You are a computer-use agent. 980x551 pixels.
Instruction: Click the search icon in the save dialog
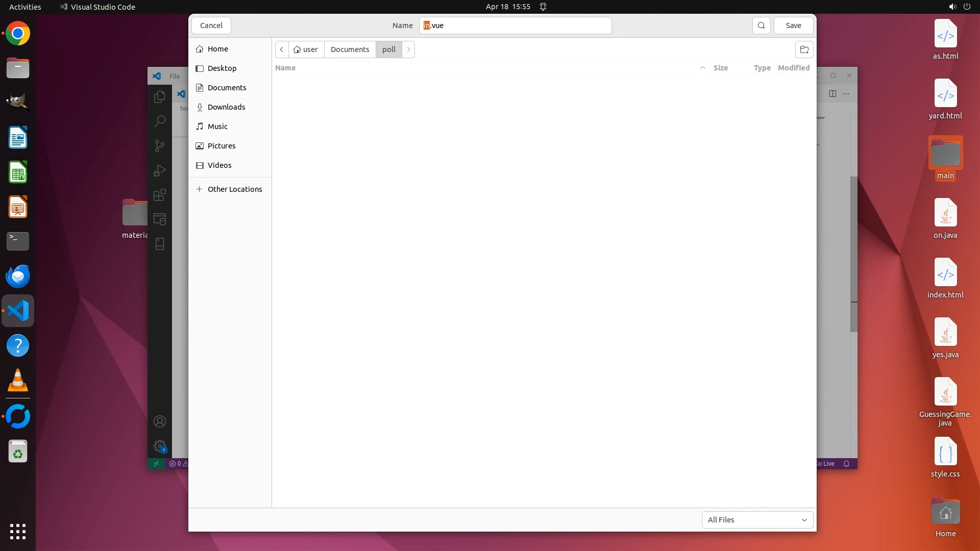pyautogui.click(x=761, y=26)
